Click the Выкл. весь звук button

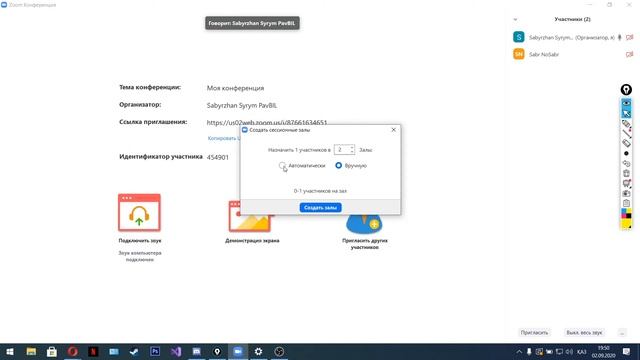pyautogui.click(x=584, y=333)
